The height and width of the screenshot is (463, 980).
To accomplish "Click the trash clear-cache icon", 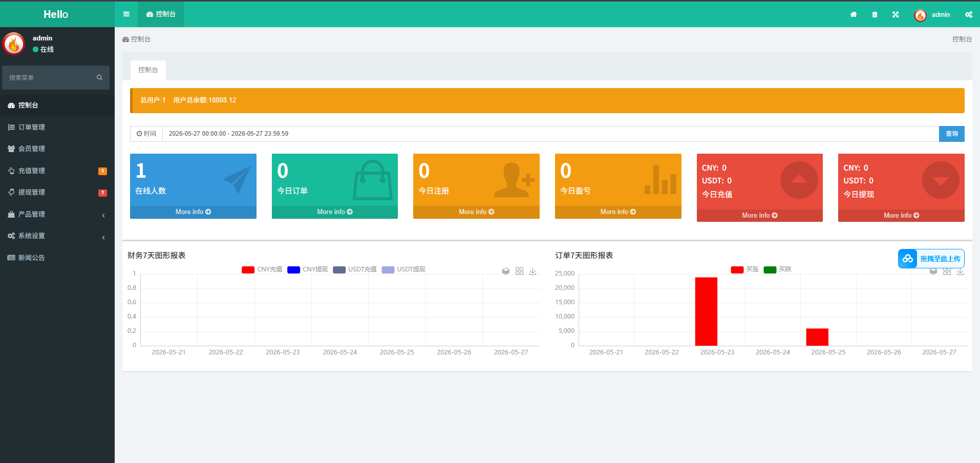I will (x=875, y=14).
